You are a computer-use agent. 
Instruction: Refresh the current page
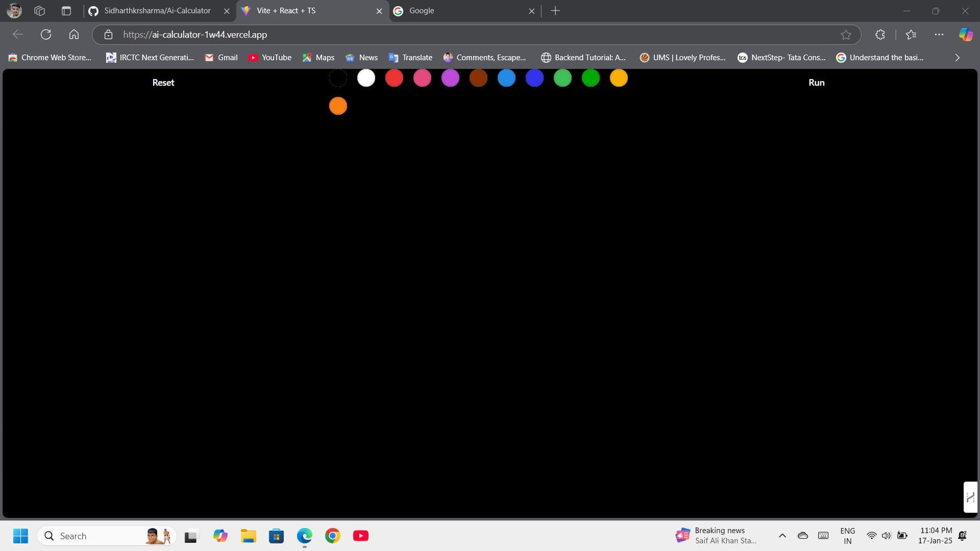(46, 34)
